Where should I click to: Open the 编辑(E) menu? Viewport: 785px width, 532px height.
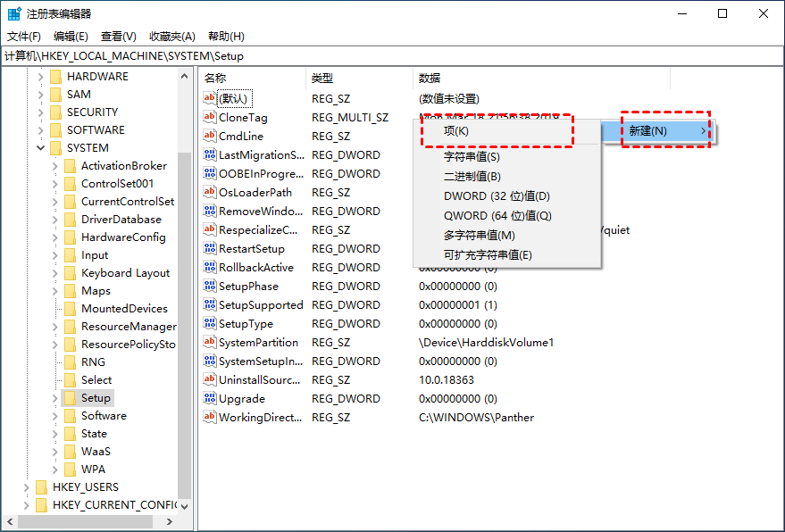point(71,37)
